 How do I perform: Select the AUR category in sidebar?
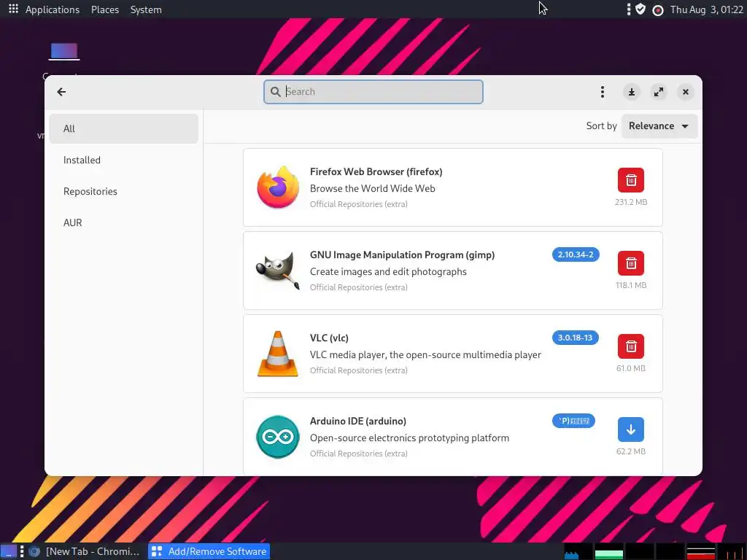pyautogui.click(x=123, y=223)
